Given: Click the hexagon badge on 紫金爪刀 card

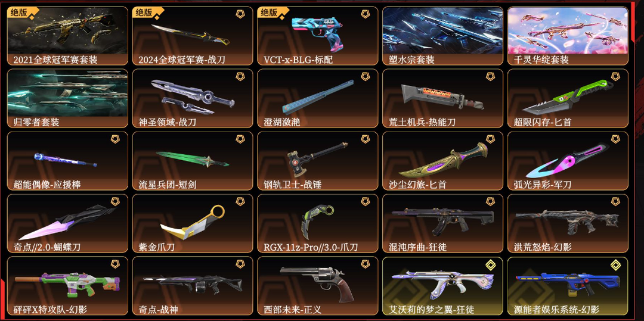Looking at the screenshot, I should pyautogui.click(x=240, y=202).
